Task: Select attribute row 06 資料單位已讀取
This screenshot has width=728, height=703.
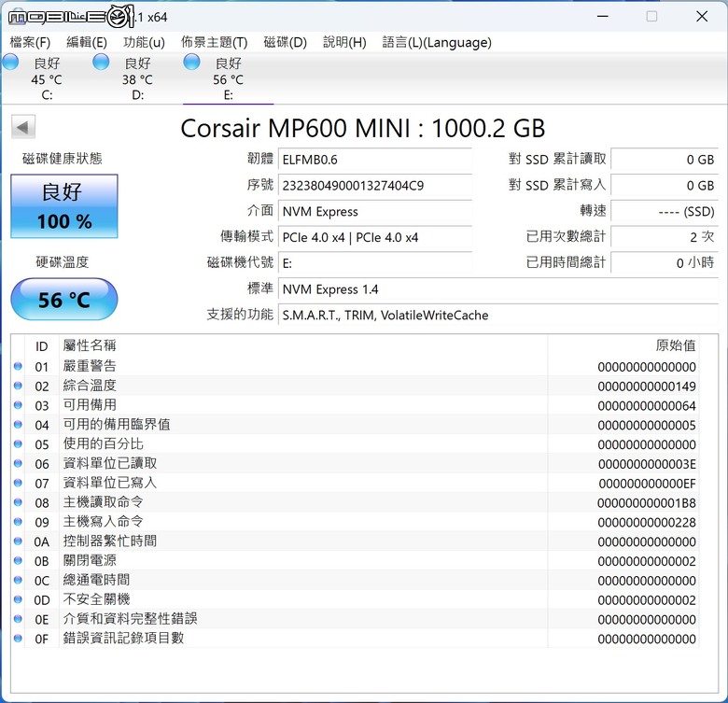Action: (x=356, y=464)
